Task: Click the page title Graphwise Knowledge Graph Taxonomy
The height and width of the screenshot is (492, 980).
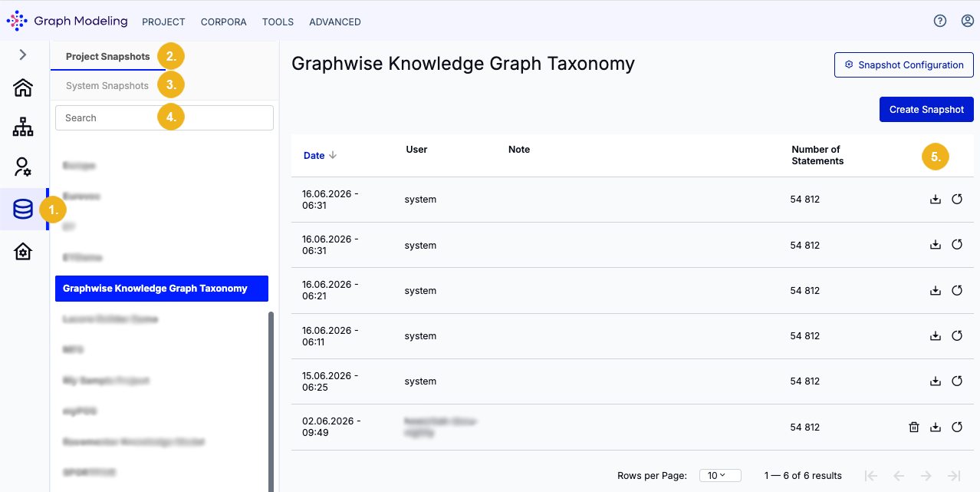Action: 463,64
